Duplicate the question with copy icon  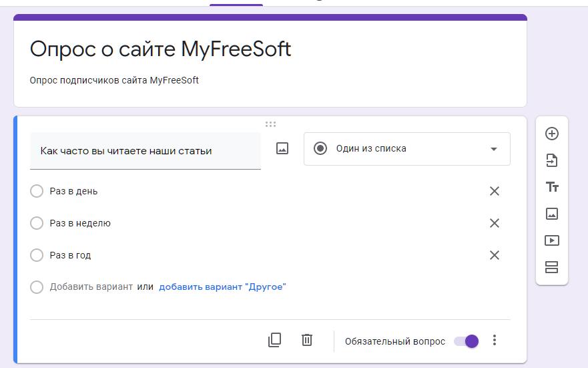coord(274,340)
